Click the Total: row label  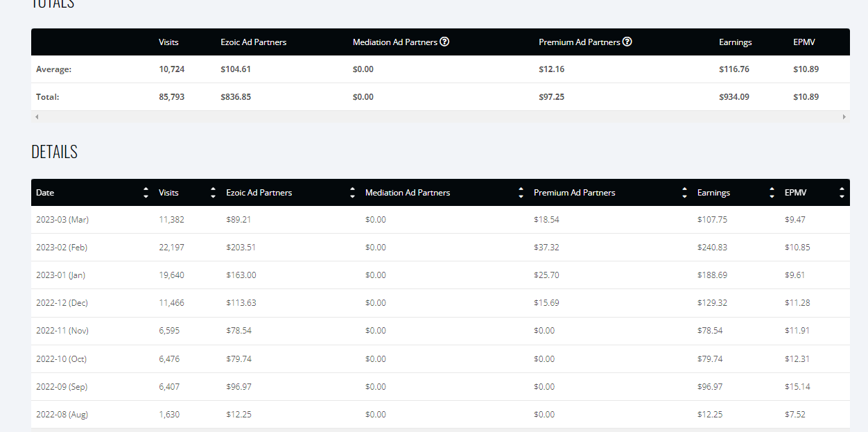(x=48, y=97)
